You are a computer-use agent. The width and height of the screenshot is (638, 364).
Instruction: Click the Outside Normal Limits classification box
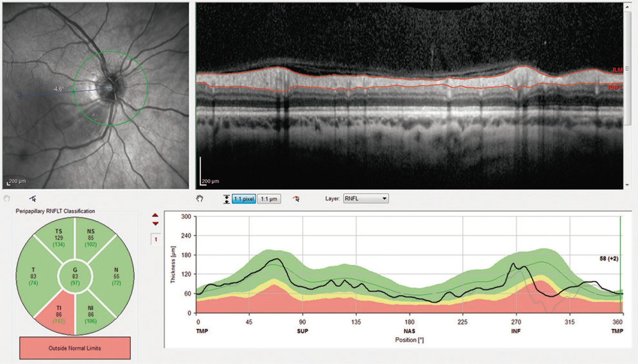click(75, 348)
